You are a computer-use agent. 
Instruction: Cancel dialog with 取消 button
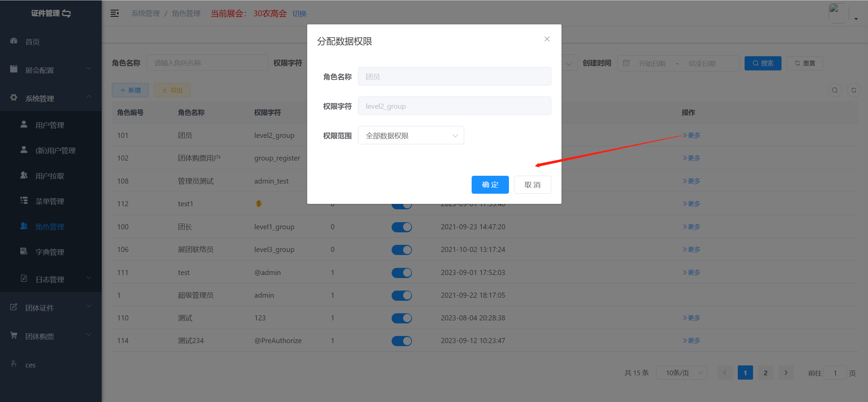532,185
